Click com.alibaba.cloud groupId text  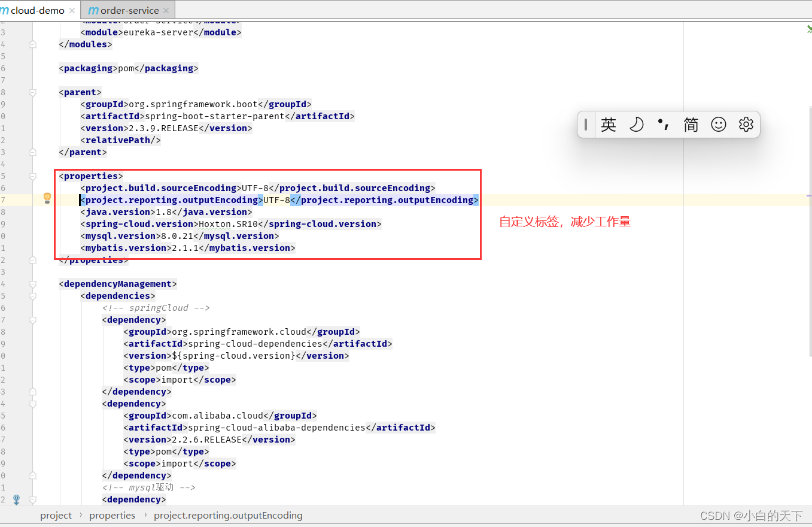click(217, 416)
